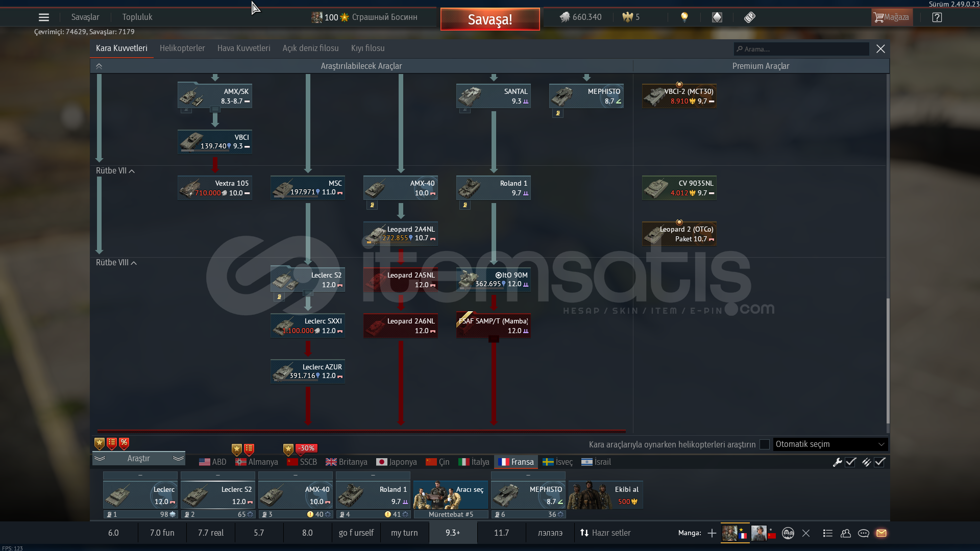Screen dimensions: 980x551
Task: Select Leopard 2A5NL locked vehicle
Action: (x=401, y=280)
